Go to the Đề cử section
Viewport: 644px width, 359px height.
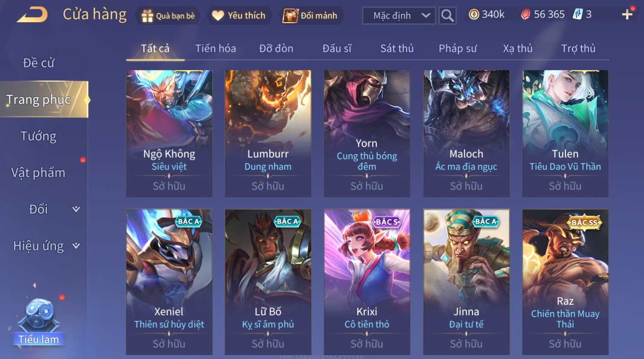[38, 63]
